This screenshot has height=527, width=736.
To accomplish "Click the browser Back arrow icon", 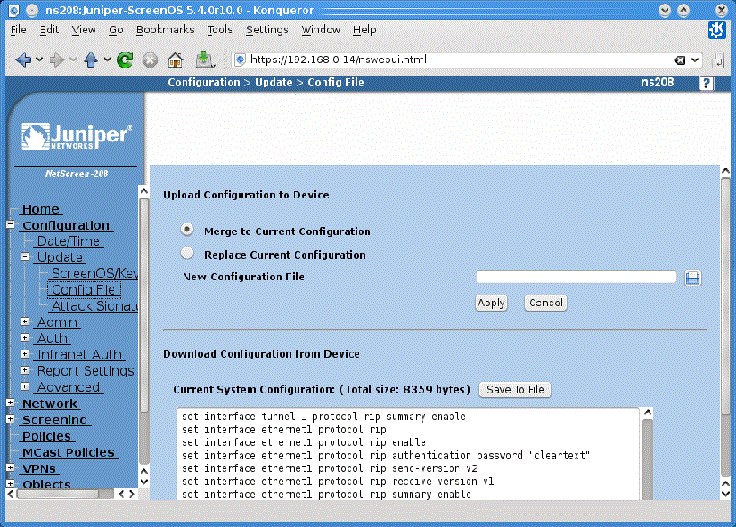I will pyautogui.click(x=23, y=60).
